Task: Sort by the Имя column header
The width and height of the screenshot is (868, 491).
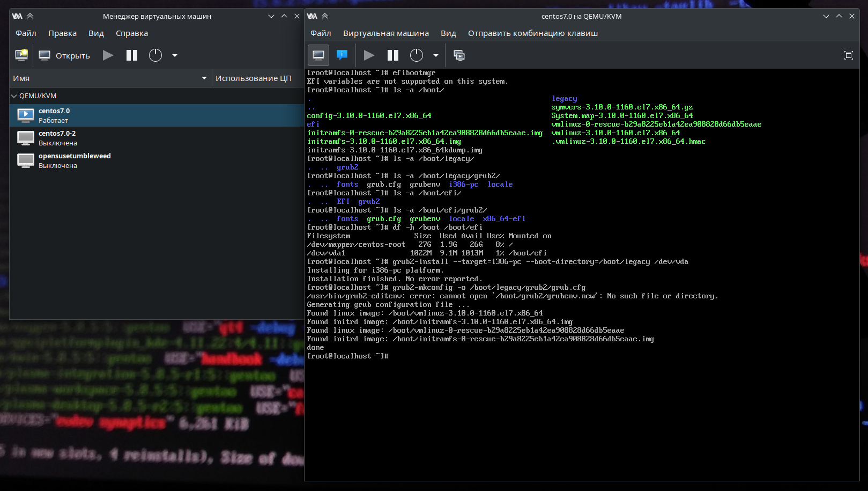Action: pos(110,78)
